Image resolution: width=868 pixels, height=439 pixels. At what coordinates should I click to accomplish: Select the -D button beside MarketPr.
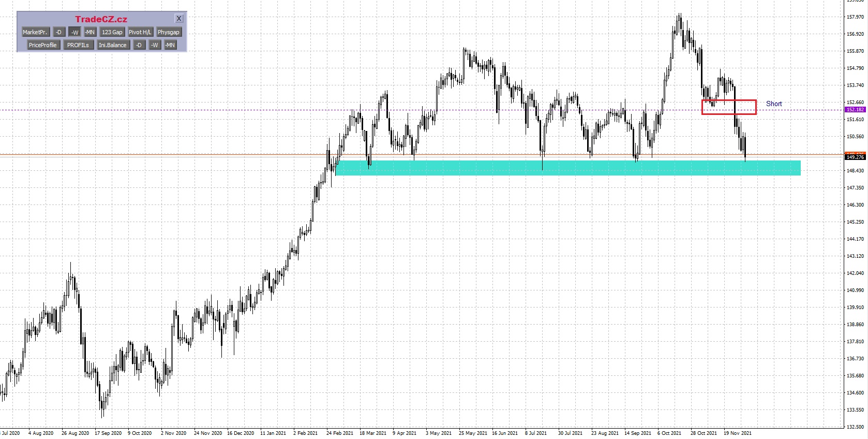[x=59, y=32]
